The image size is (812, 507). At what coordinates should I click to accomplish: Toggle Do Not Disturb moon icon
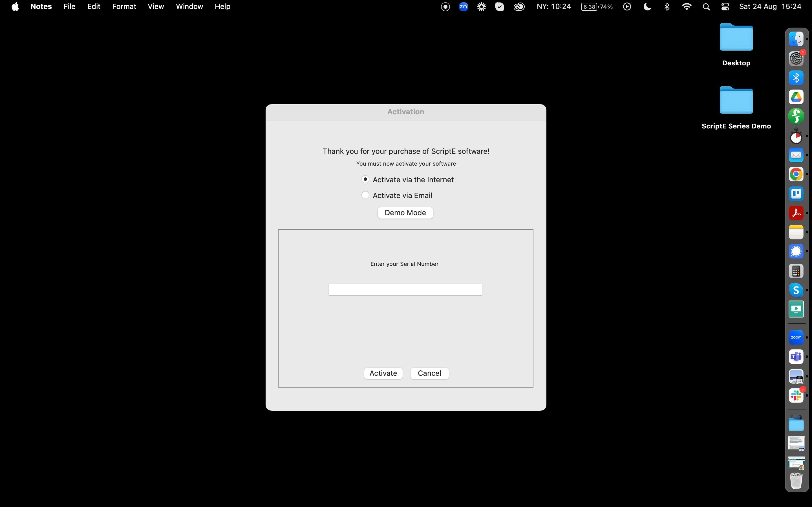(647, 6)
